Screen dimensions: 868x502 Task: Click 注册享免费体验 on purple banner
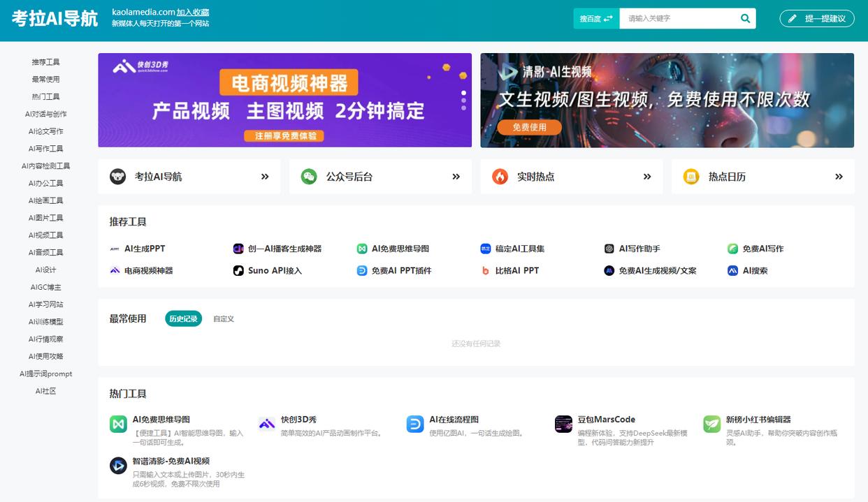(285, 135)
